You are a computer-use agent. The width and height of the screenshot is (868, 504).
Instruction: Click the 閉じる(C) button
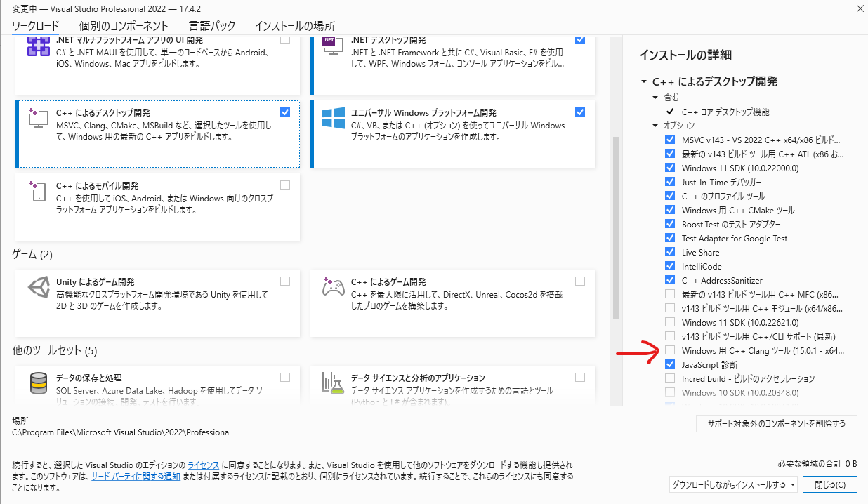pyautogui.click(x=830, y=484)
